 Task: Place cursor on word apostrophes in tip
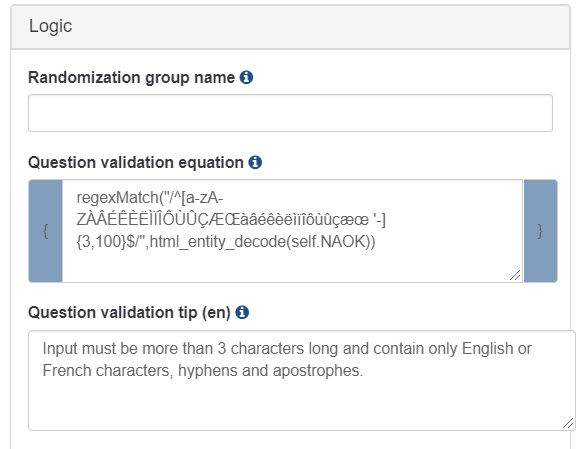[316, 371]
